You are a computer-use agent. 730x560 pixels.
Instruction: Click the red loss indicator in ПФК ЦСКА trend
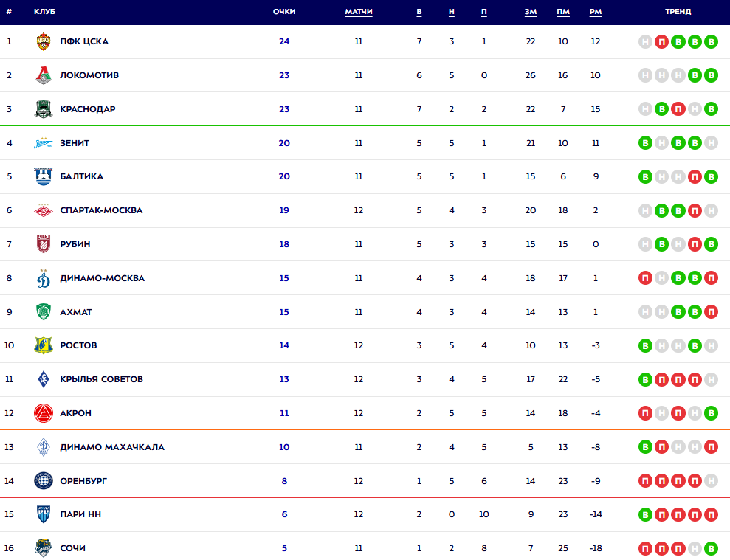tap(661, 41)
